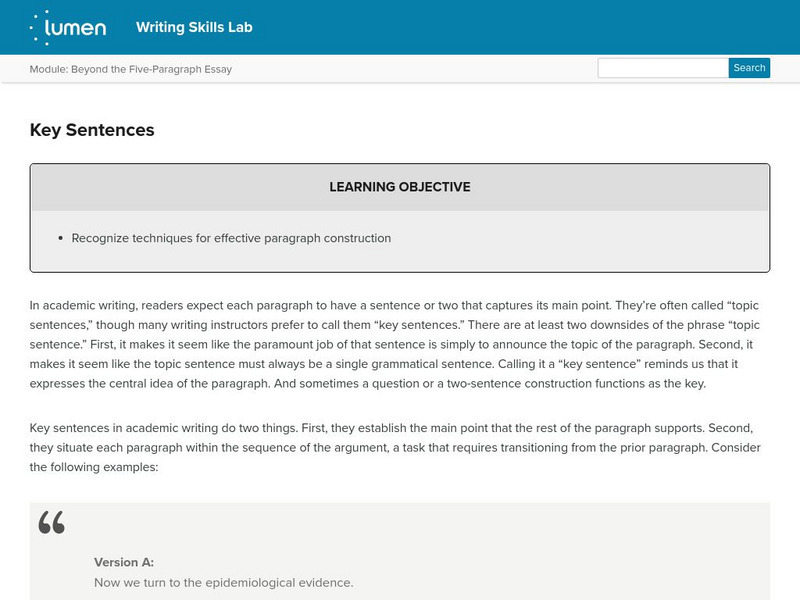Click the 'Module: Beyond the Five-Paragraph Essay' breadcrumb
The width and height of the screenshot is (800, 600).
click(131, 69)
